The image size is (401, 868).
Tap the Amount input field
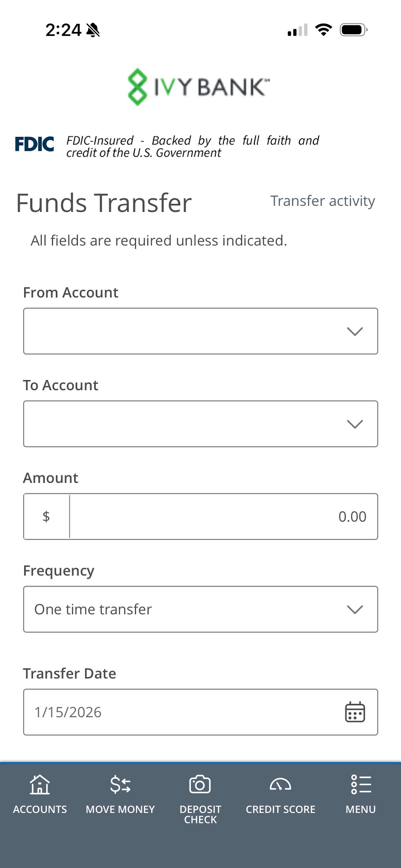tap(222, 517)
